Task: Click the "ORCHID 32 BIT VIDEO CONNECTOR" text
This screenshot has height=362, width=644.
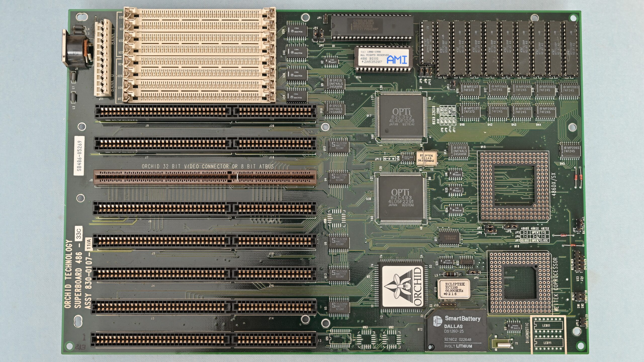Action: click(x=186, y=166)
